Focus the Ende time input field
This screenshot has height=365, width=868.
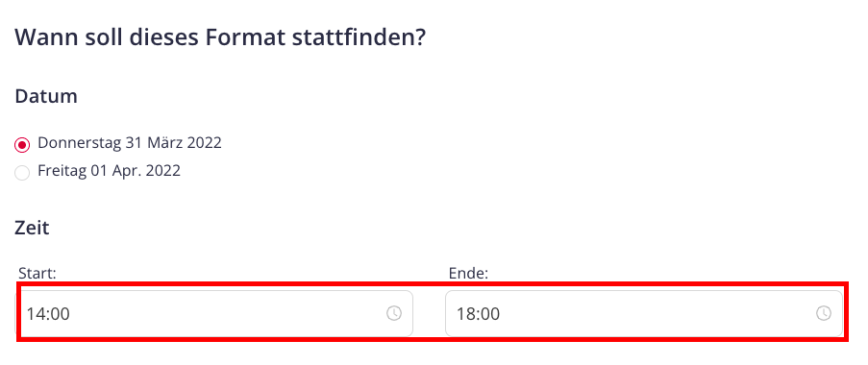tap(644, 313)
